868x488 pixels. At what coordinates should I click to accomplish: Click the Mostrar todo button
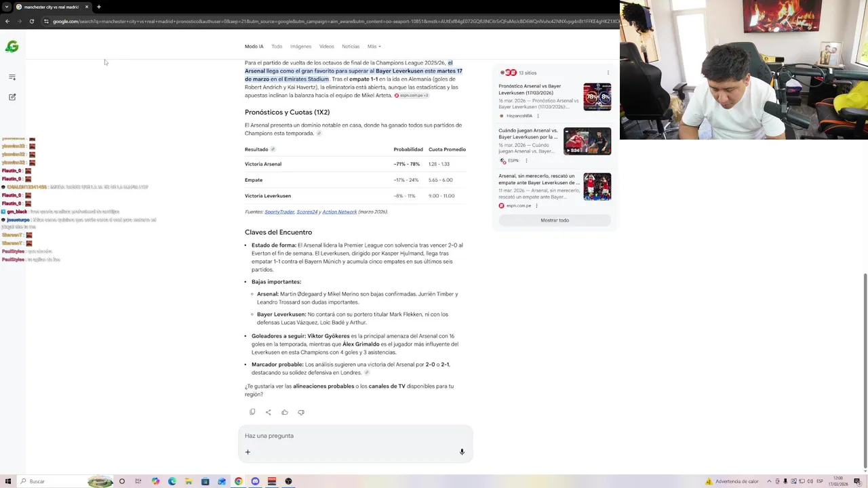pos(555,220)
